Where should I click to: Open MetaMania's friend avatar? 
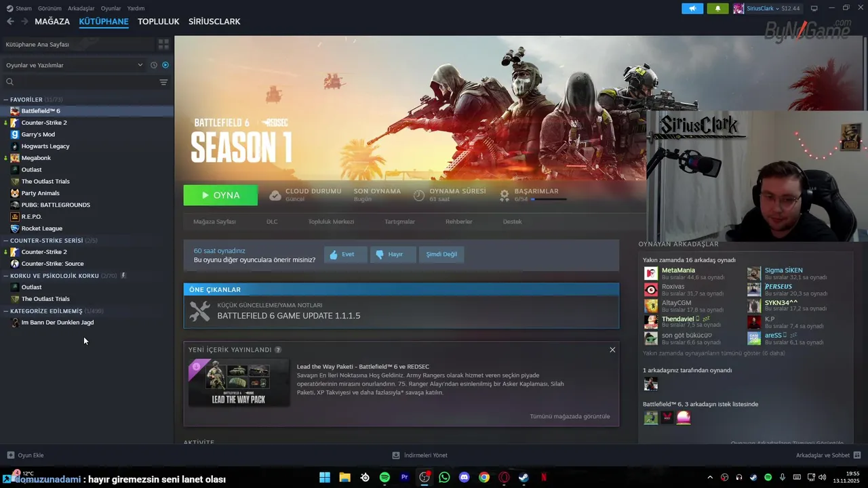pos(651,273)
